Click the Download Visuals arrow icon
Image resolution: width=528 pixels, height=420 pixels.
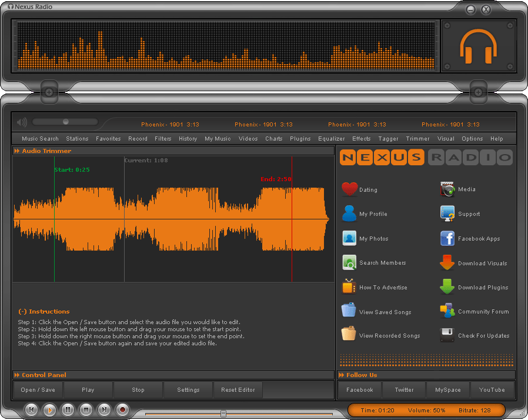(x=447, y=263)
